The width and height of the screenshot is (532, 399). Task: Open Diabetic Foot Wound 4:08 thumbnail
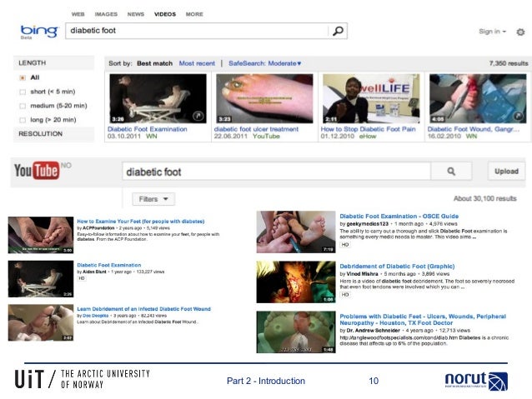point(478,98)
